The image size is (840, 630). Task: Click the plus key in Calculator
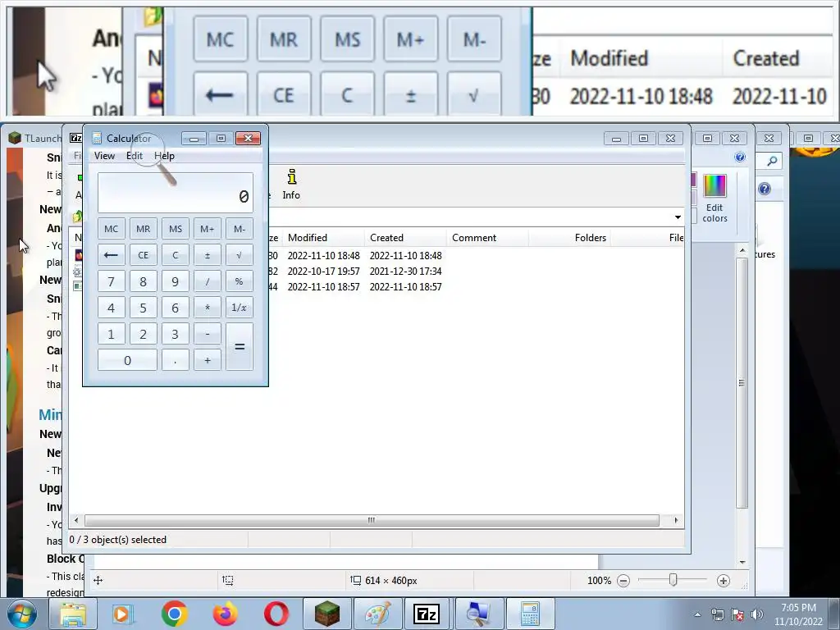pos(208,360)
